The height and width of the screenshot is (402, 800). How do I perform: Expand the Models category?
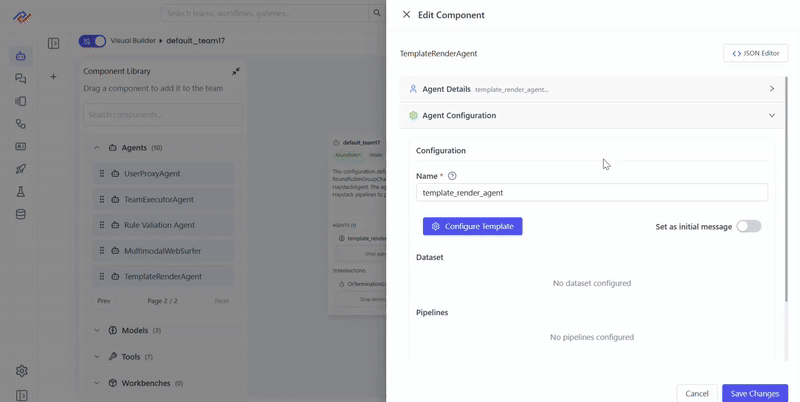pos(97,330)
